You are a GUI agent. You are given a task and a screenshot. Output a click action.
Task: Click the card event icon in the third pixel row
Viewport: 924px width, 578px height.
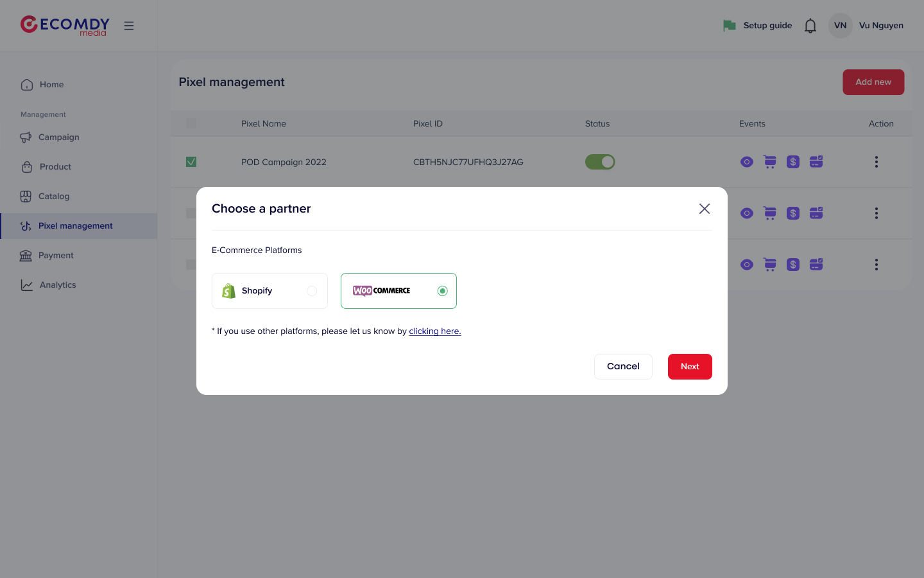click(816, 265)
